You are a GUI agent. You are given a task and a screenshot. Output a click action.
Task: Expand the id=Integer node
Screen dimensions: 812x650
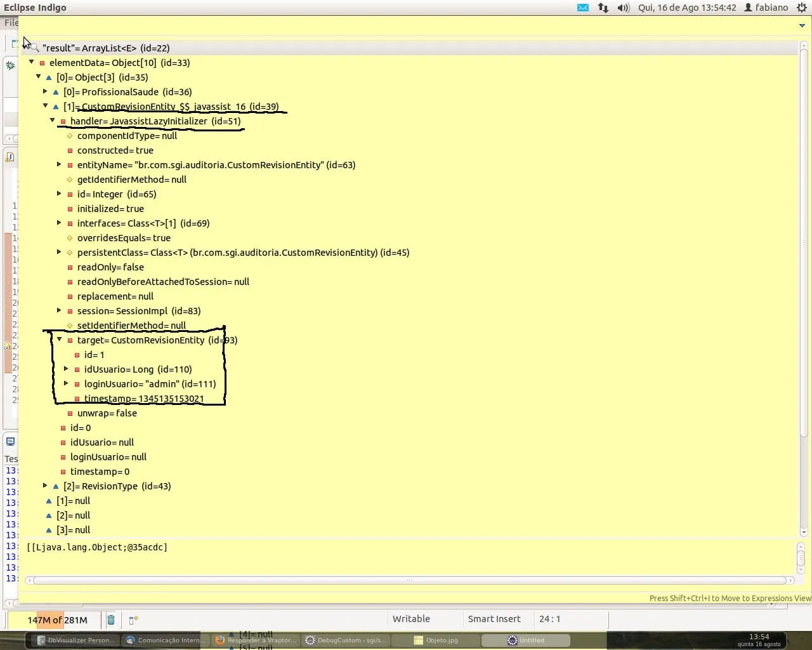click(59, 194)
